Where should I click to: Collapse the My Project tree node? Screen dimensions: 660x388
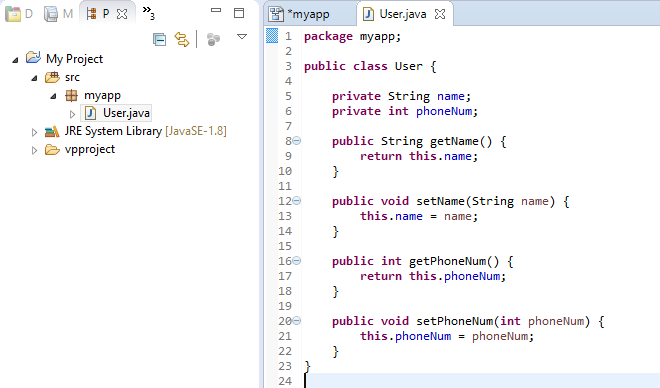[x=16, y=60]
